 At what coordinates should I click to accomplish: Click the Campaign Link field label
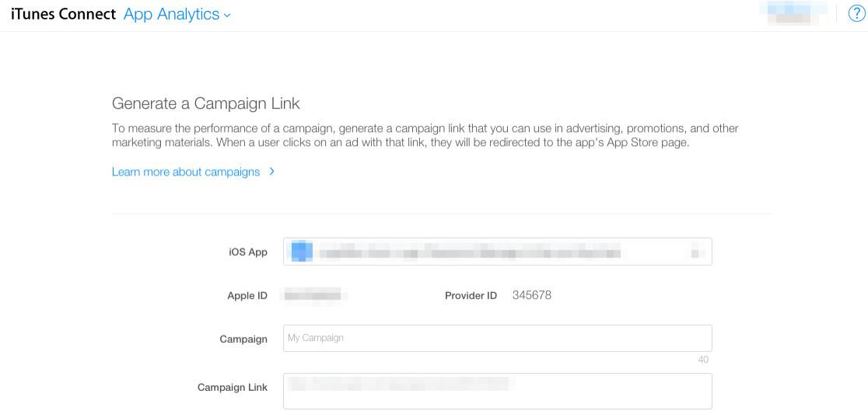pyautogui.click(x=233, y=388)
